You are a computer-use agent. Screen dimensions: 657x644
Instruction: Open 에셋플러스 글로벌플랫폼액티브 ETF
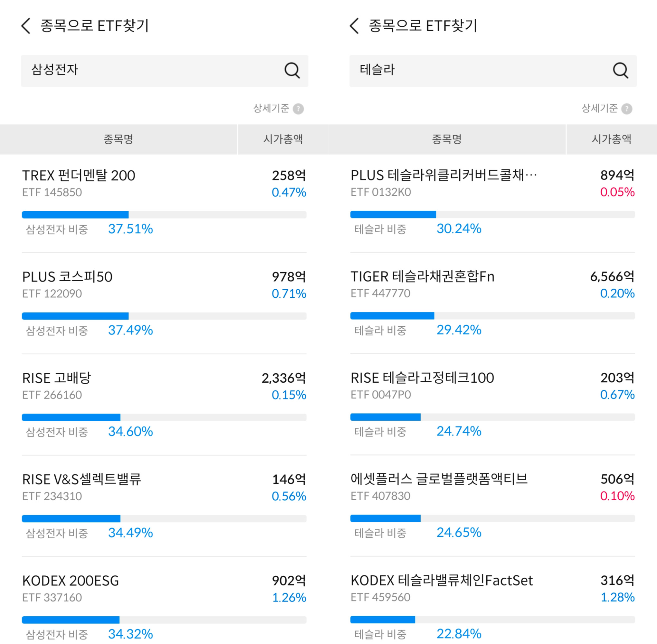(439, 479)
